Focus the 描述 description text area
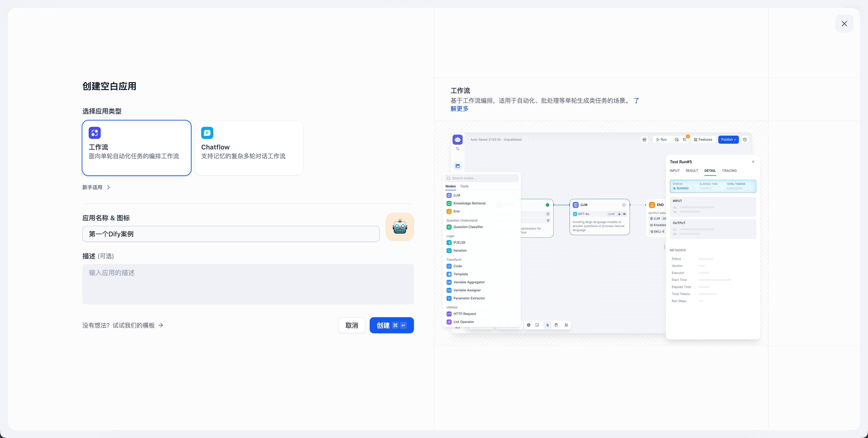Viewport: 868px width, 438px height. tap(248, 284)
